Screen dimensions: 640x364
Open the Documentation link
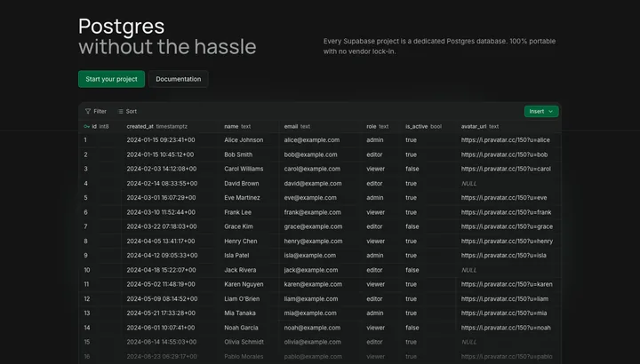pos(179,79)
